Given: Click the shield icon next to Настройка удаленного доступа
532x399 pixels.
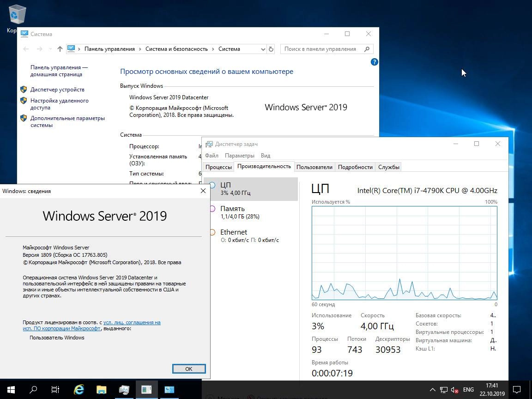Looking at the screenshot, I should click(24, 101).
